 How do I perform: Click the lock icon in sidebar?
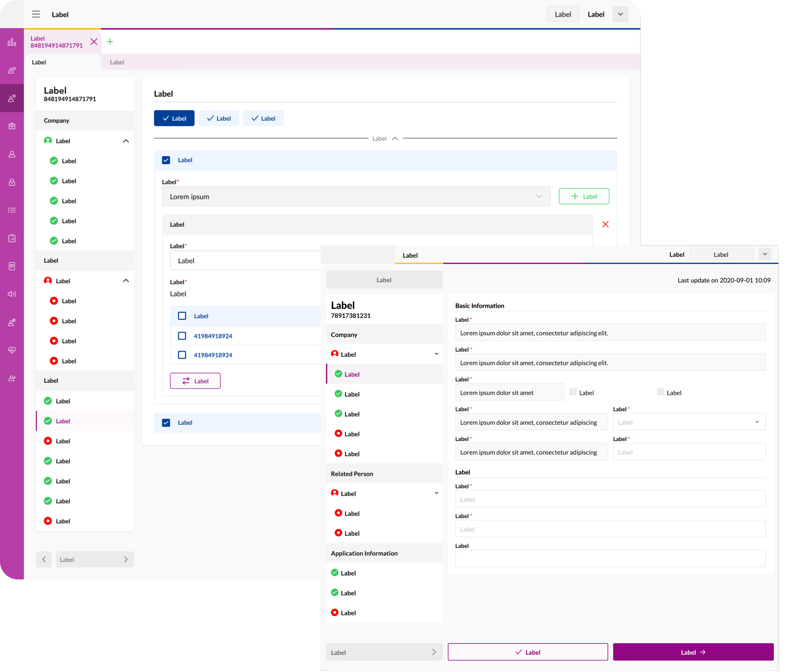(12, 182)
